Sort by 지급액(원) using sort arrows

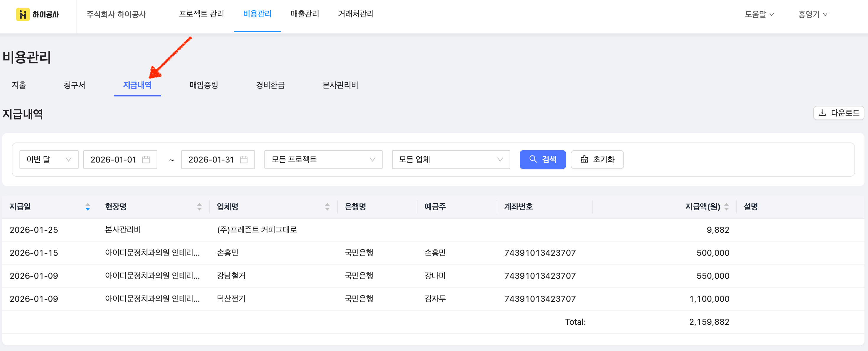click(726, 207)
